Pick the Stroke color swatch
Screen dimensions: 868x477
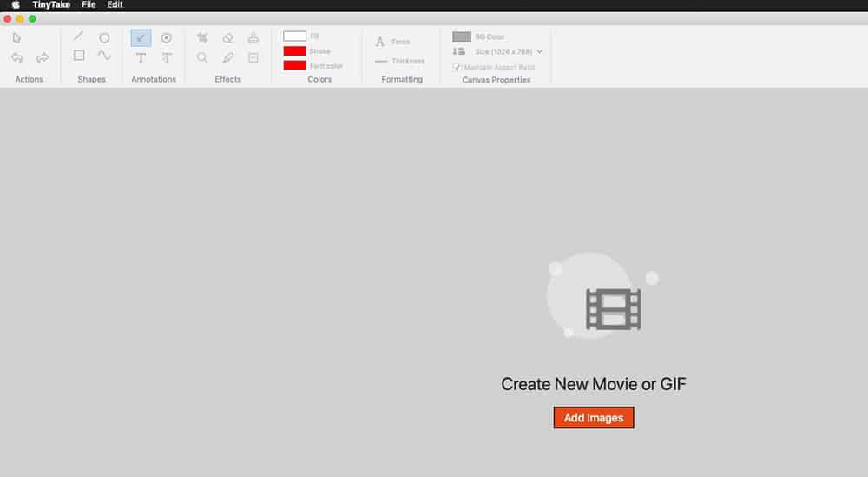(294, 51)
